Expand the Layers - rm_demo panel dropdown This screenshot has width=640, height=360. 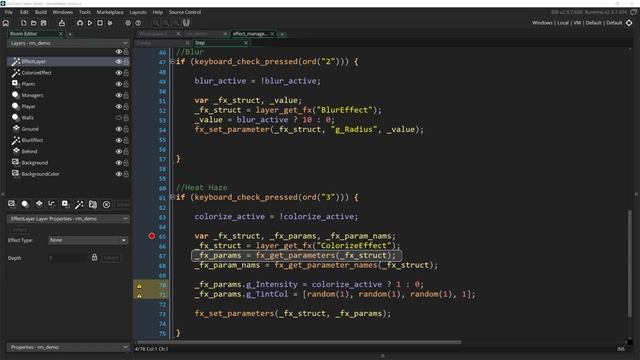pos(125,43)
